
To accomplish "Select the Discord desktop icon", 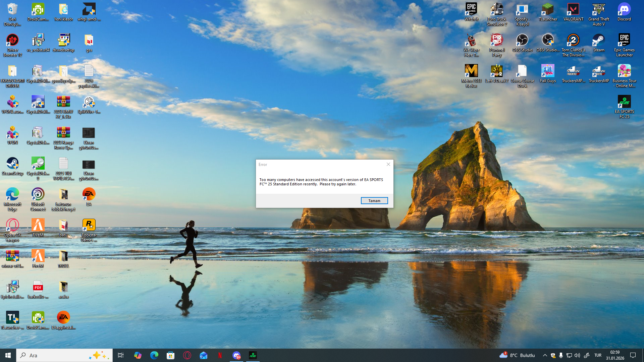I will point(624,12).
